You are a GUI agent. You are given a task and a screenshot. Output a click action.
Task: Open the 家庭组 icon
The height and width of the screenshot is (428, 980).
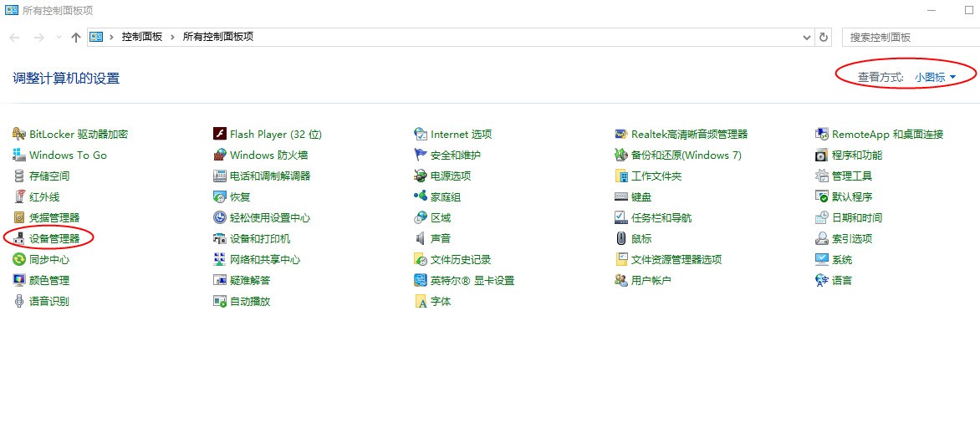421,196
